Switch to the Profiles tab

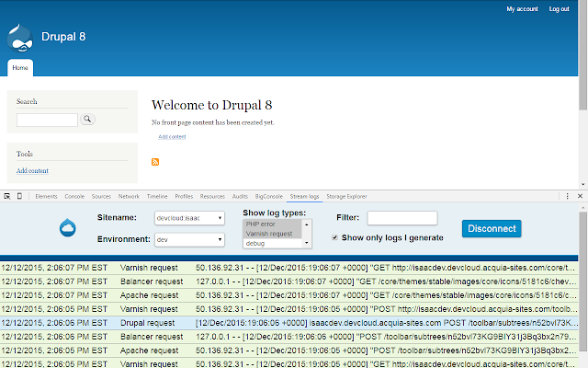184,196
